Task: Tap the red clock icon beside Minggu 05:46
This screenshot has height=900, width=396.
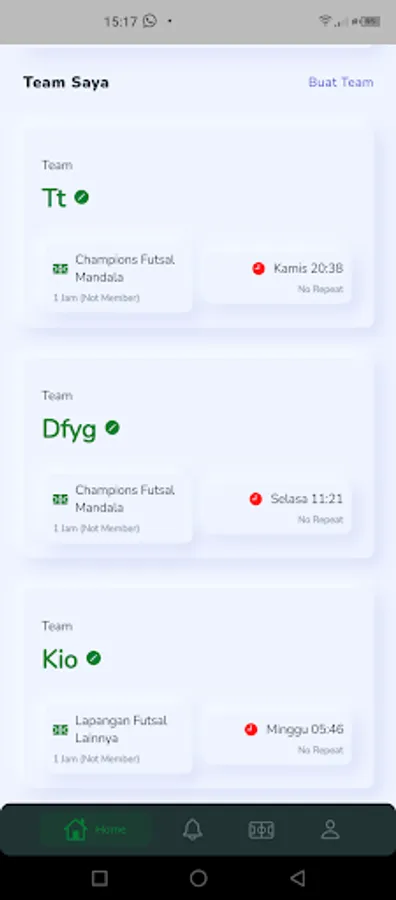Action: coord(251,730)
